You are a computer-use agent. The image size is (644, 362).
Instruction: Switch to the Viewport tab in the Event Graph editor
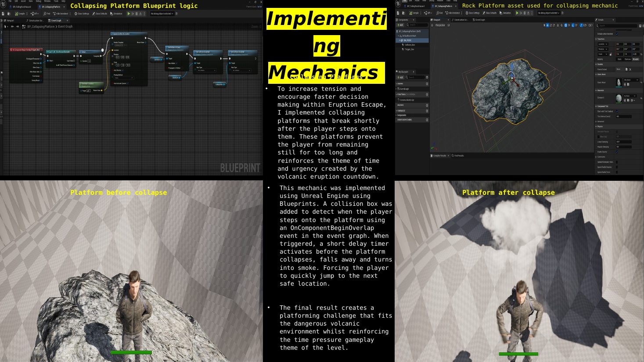click(10, 20)
